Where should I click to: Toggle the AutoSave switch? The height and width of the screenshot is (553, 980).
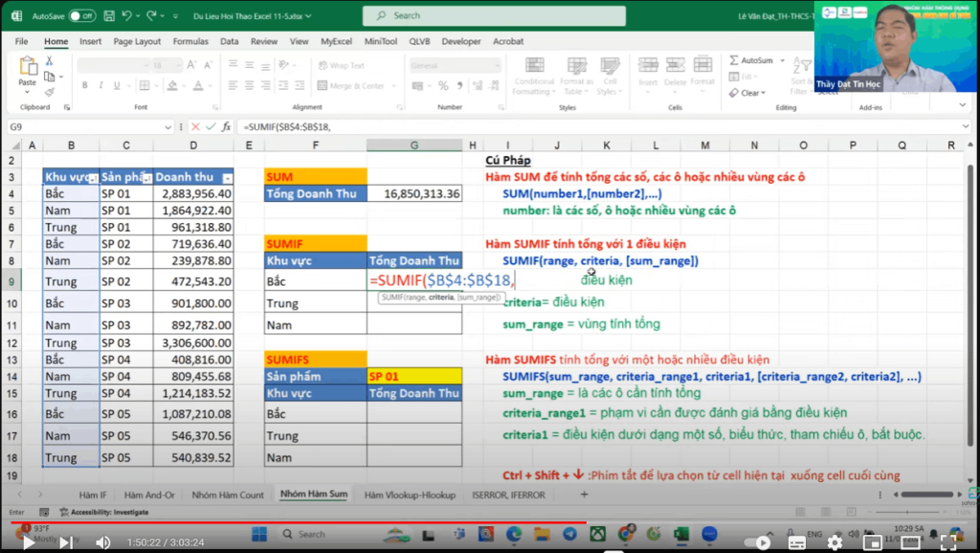click(x=82, y=15)
